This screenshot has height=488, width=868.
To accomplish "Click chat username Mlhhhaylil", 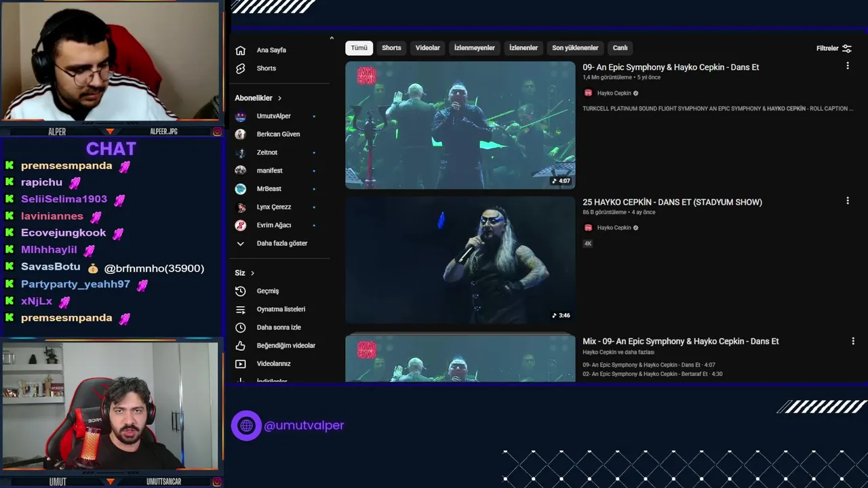I will 49,250.
